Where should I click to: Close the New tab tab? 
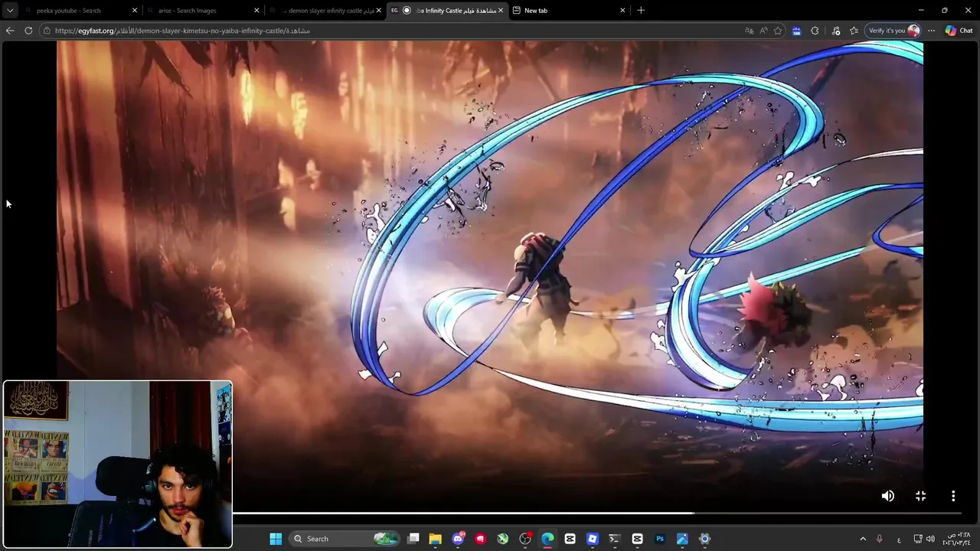pos(622,11)
